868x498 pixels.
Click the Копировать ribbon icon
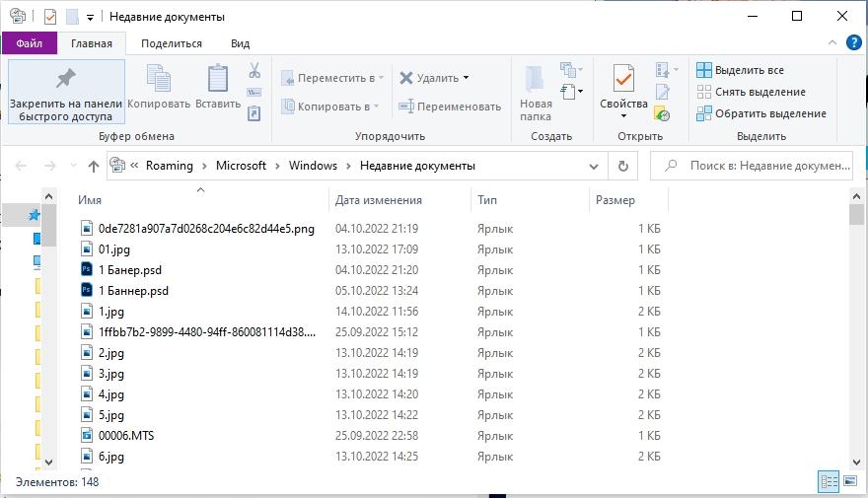pyautogui.click(x=159, y=79)
